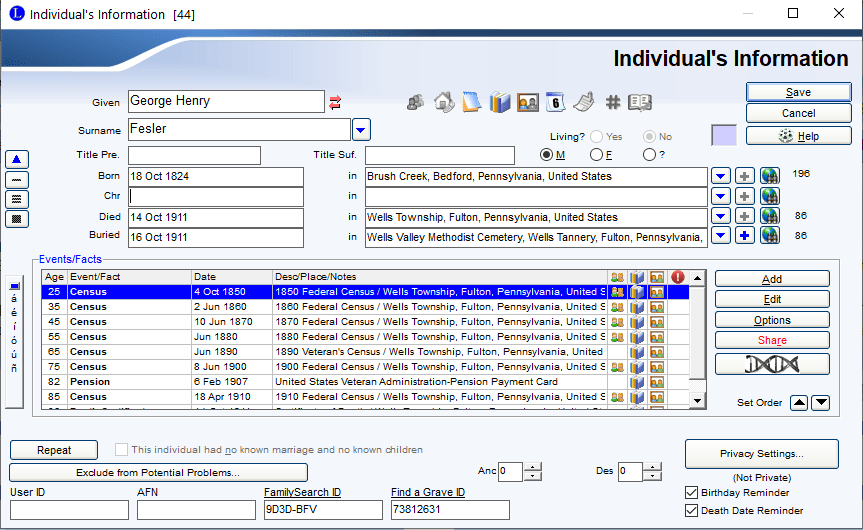This screenshot has width=863, height=530.
Task: Uncheck the Birthday Reminder checkbox
Action: pyautogui.click(x=692, y=493)
